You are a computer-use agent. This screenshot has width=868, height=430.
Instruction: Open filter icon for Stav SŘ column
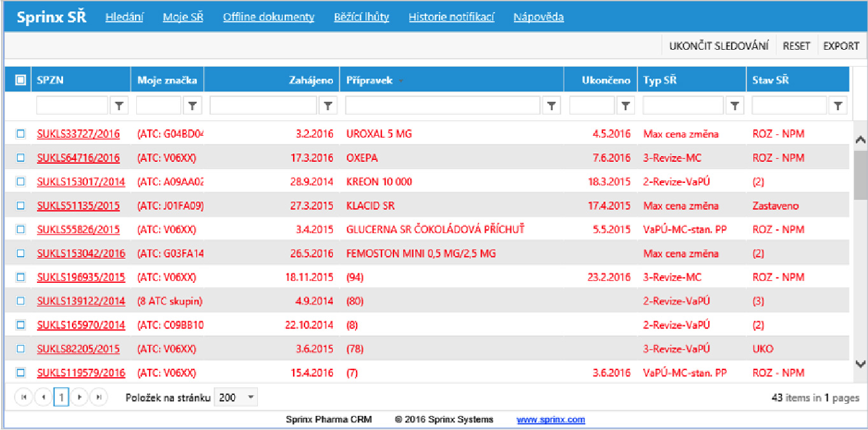tap(838, 106)
